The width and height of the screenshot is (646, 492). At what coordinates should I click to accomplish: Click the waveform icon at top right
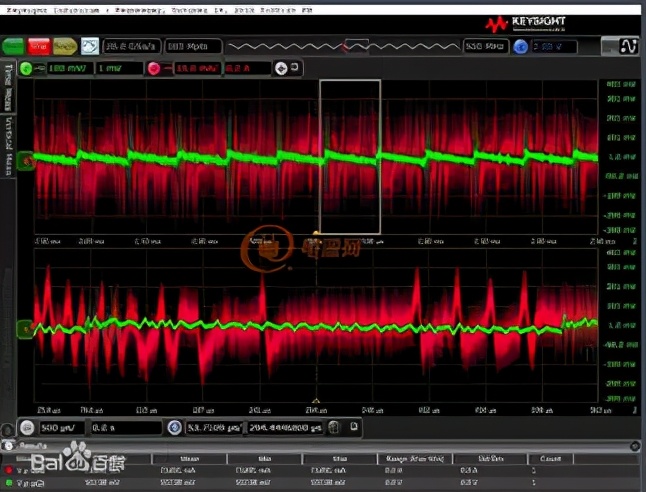(628, 46)
